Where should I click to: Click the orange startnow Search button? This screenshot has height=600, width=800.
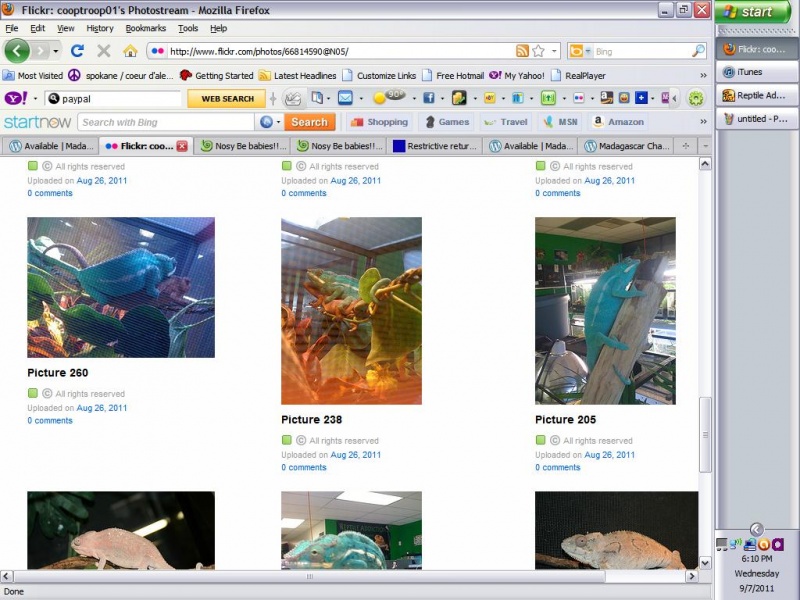[309, 122]
